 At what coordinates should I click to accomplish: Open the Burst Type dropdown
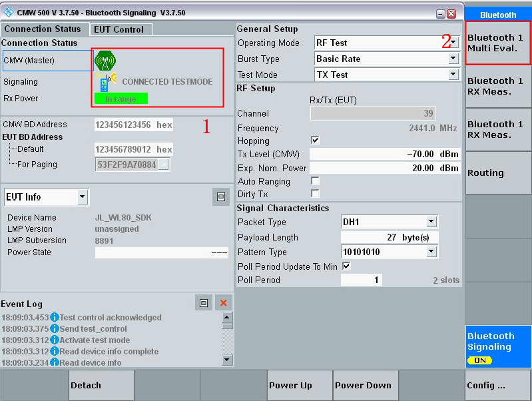(453, 59)
